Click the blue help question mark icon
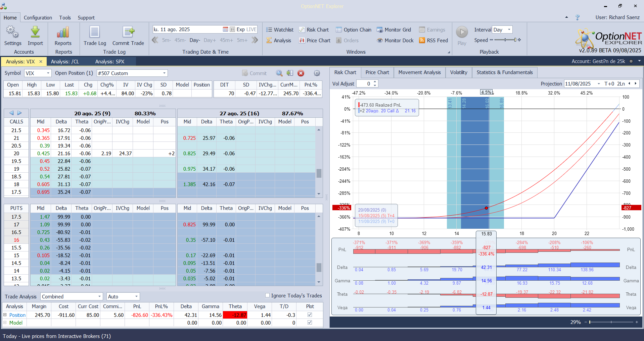Screen dimensions: 644x341 [578, 17]
